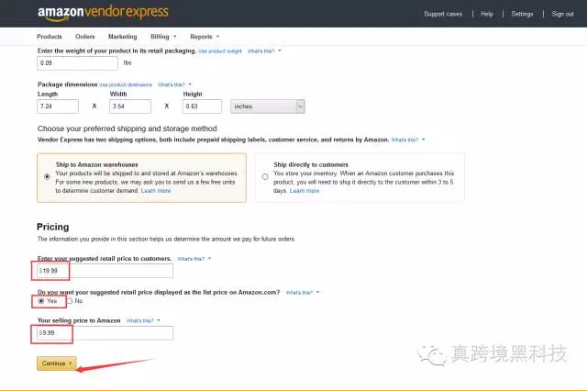Click the product weight input field
This screenshot has width=588, height=391.
(77, 63)
